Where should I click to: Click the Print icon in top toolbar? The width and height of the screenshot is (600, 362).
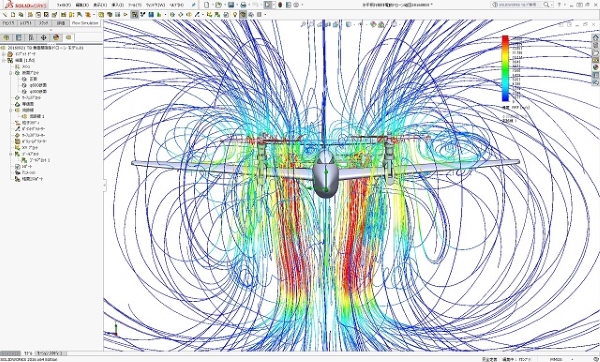pyautogui.click(x=243, y=5)
